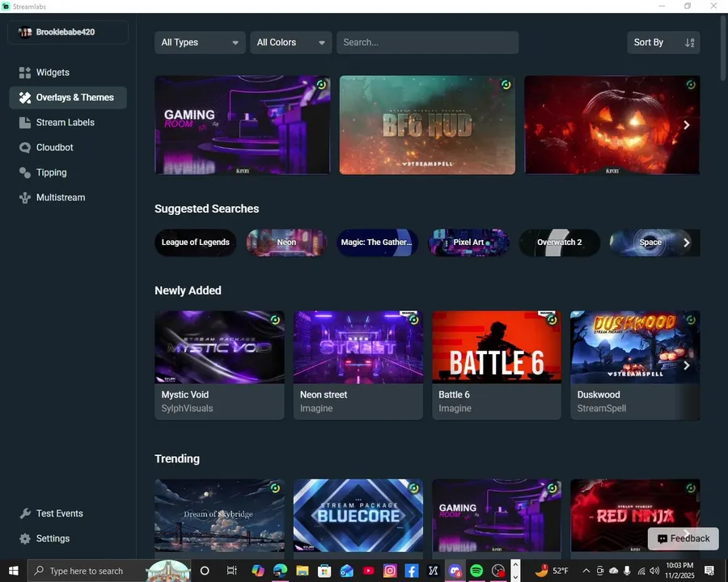Open Stream Labels page
Screen dimensions: 728x582
(x=68, y=123)
